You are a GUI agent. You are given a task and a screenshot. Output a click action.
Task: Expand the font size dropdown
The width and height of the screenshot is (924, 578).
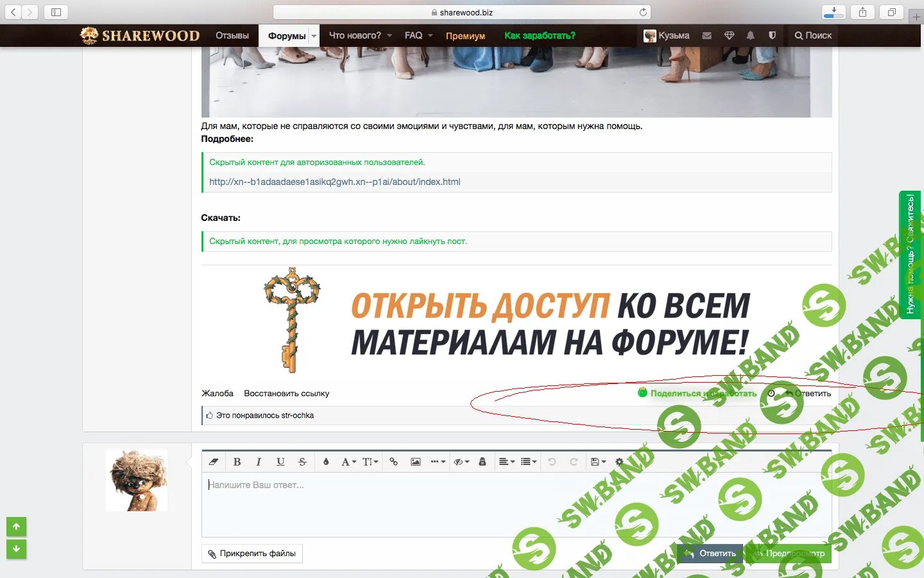[x=370, y=462]
